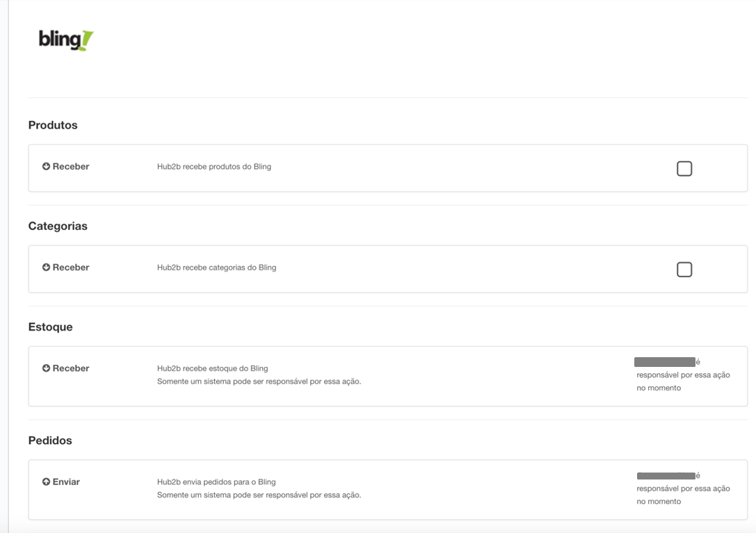The height and width of the screenshot is (533, 756).
Task: Click the Categorias section heading
Action: pos(58,226)
